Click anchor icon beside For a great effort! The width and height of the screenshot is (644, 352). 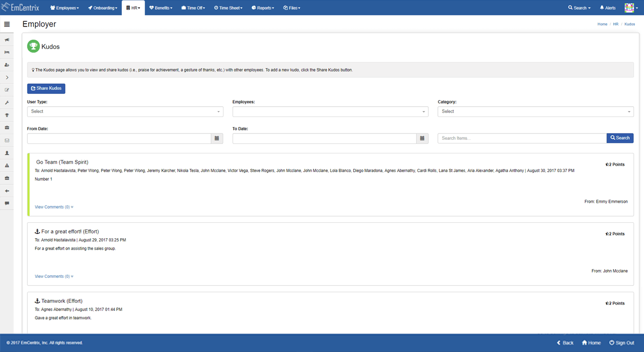[37, 231]
